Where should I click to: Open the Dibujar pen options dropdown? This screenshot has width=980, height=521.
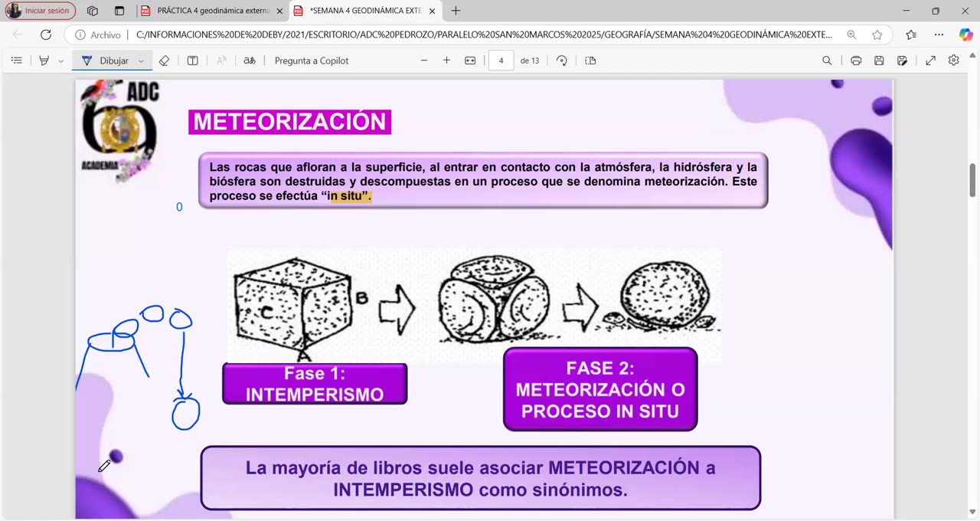141,61
